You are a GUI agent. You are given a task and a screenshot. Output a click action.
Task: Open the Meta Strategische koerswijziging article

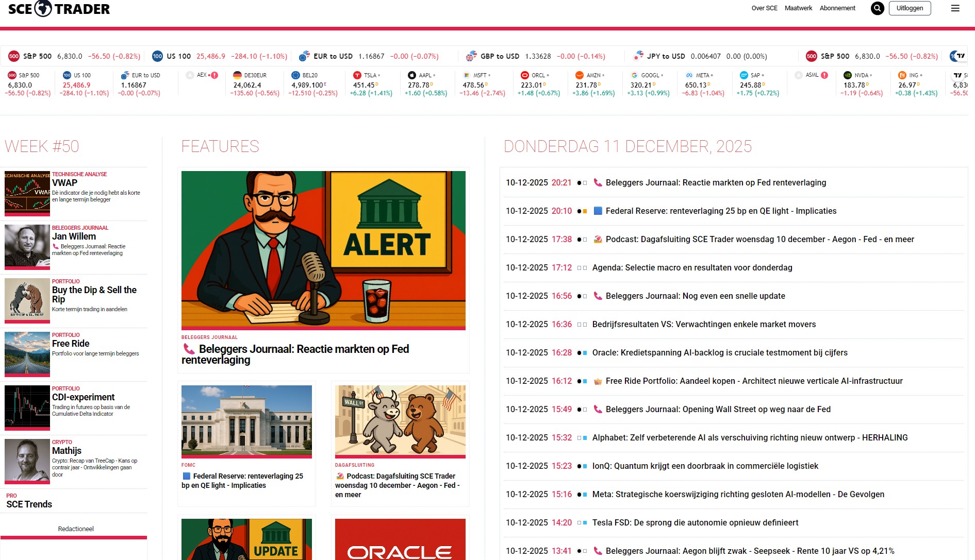pos(738,494)
